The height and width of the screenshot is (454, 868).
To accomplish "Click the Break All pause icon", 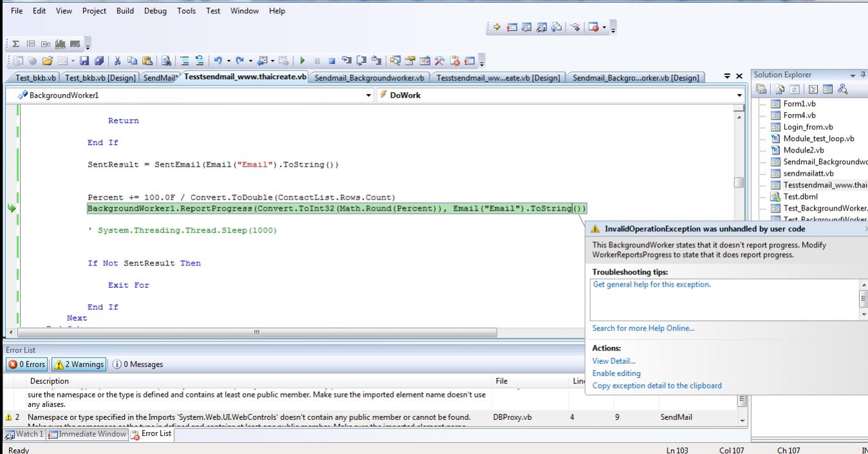I will (317, 62).
